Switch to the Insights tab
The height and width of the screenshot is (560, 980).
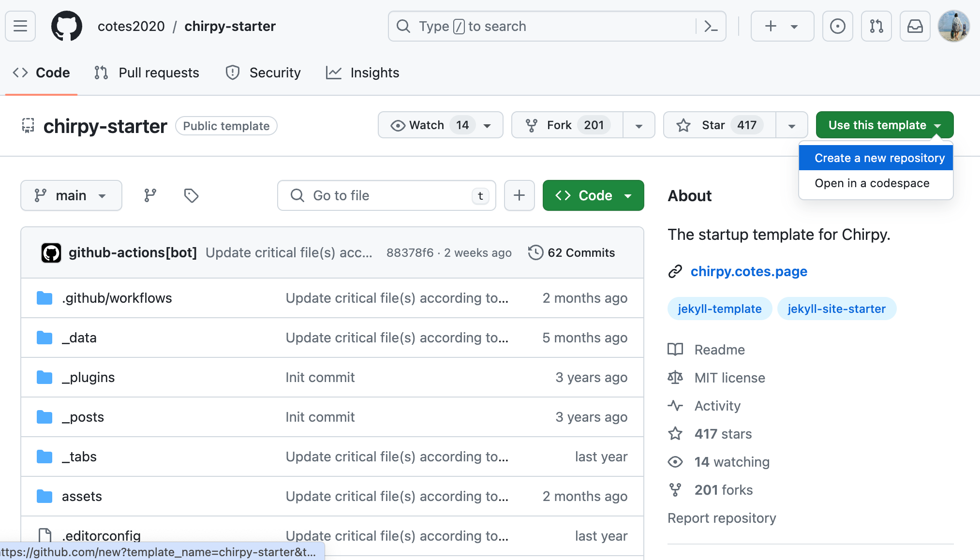(x=363, y=73)
